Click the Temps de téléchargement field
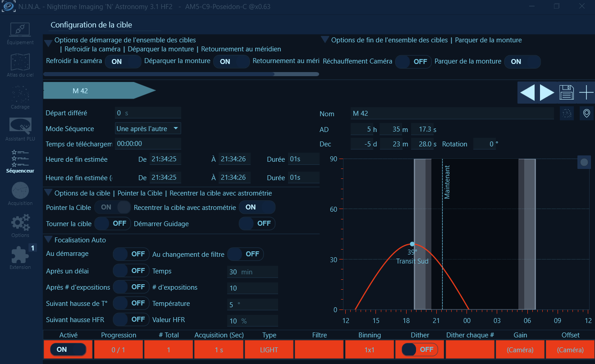 pyautogui.click(x=148, y=144)
